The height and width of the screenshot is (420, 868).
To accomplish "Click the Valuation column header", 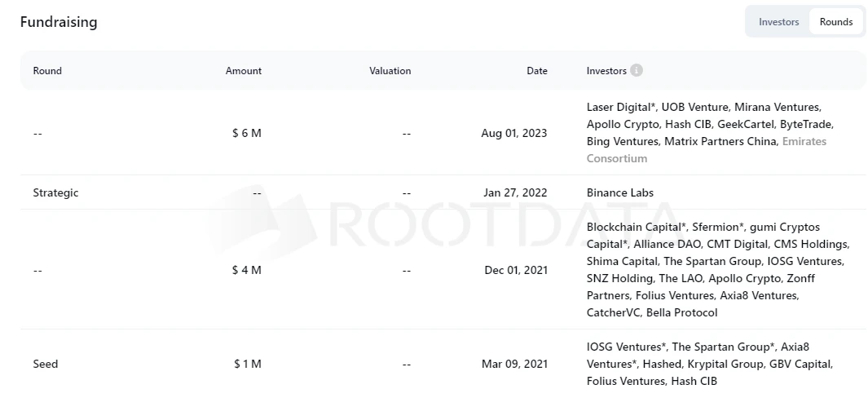I will pyautogui.click(x=390, y=71).
